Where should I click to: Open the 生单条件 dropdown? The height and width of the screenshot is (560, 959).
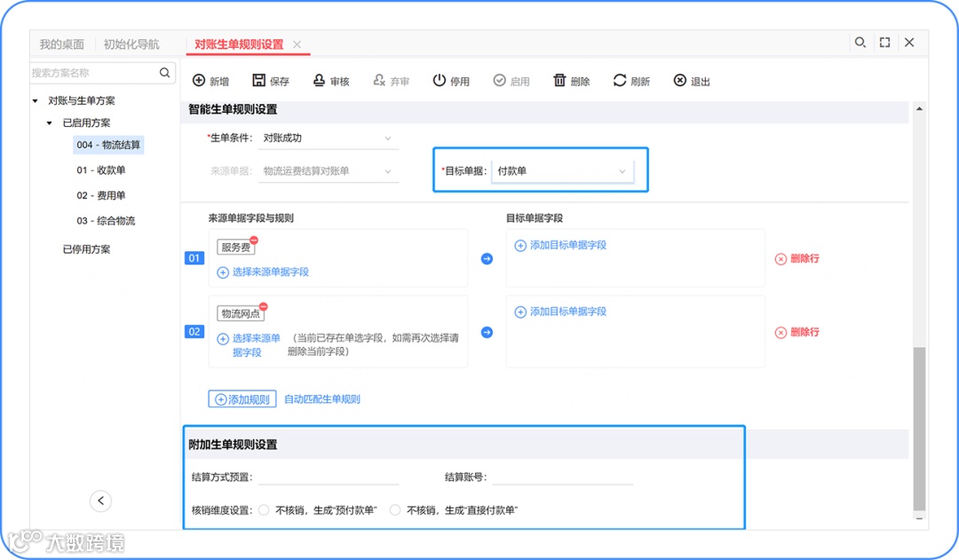click(x=329, y=138)
